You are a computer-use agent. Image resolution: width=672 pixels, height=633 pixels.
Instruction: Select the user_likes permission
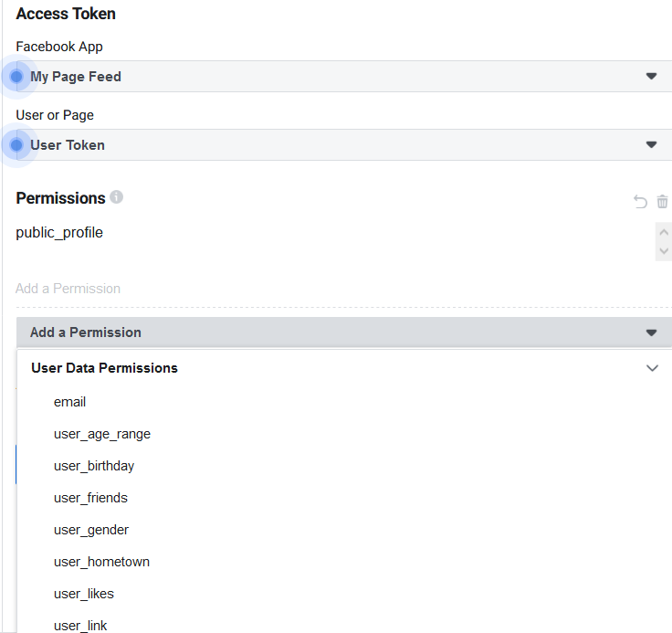84,594
